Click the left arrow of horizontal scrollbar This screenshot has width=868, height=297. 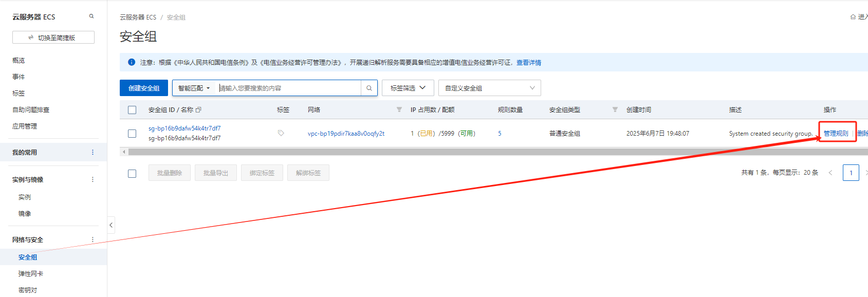click(x=124, y=152)
